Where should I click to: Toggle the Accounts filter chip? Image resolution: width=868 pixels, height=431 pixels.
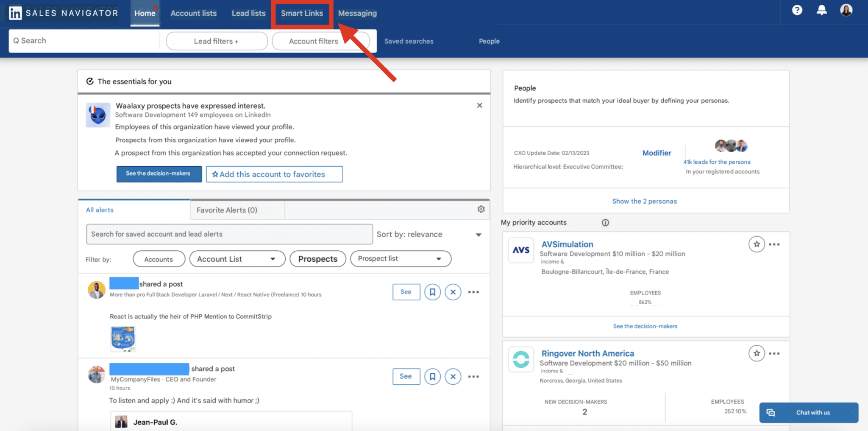click(159, 259)
